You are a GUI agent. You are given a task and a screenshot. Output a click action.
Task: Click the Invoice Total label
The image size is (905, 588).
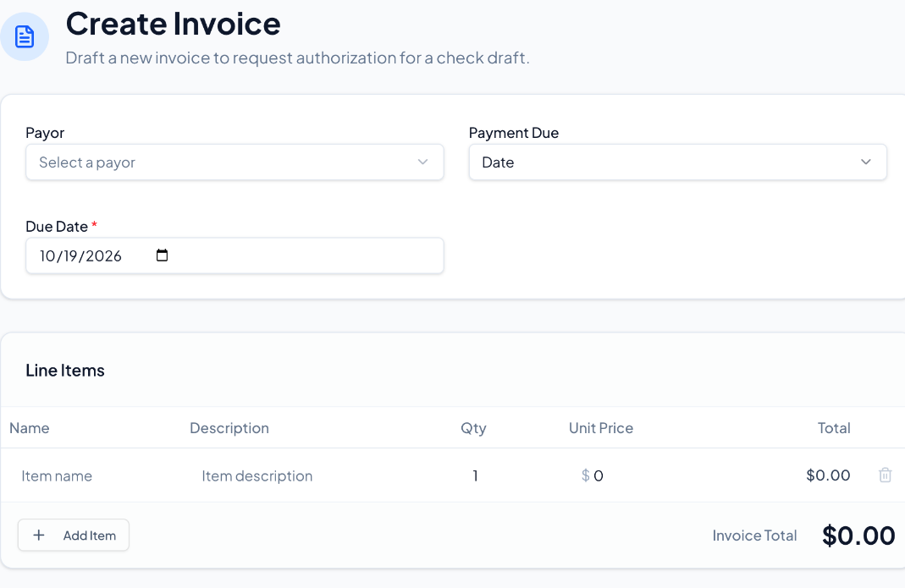[754, 536]
